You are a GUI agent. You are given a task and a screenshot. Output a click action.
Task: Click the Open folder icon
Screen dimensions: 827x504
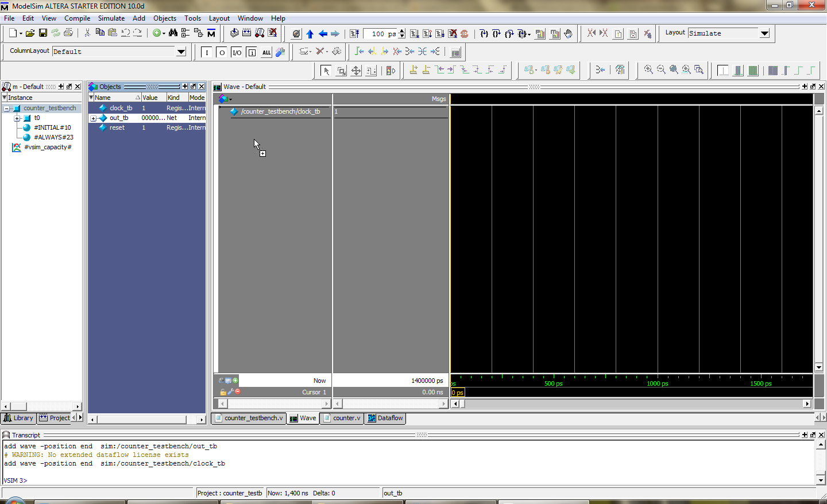coord(30,33)
